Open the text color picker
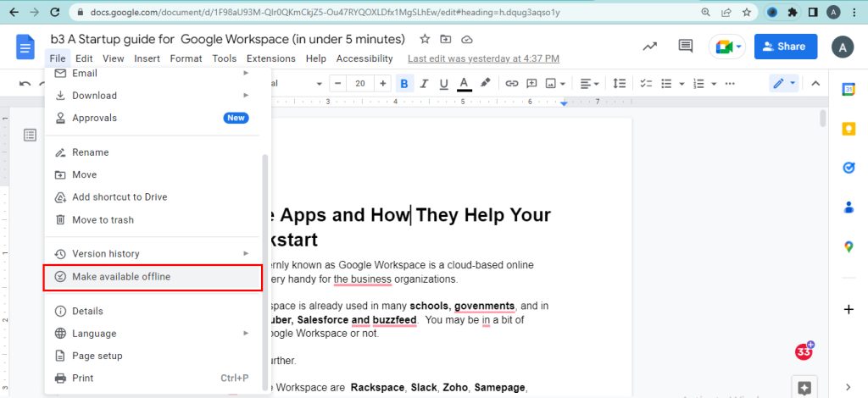 (x=464, y=84)
